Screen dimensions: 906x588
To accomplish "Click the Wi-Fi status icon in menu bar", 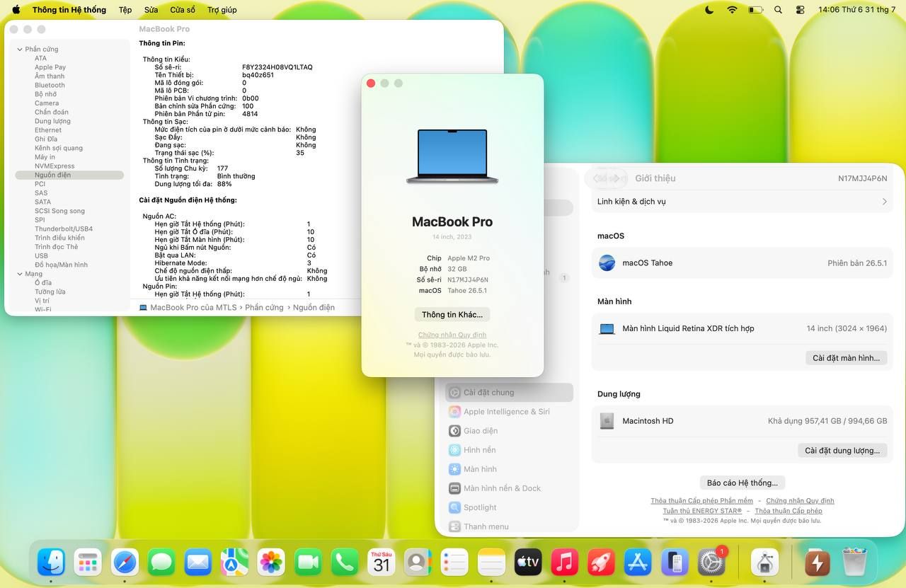I will 732,10.
